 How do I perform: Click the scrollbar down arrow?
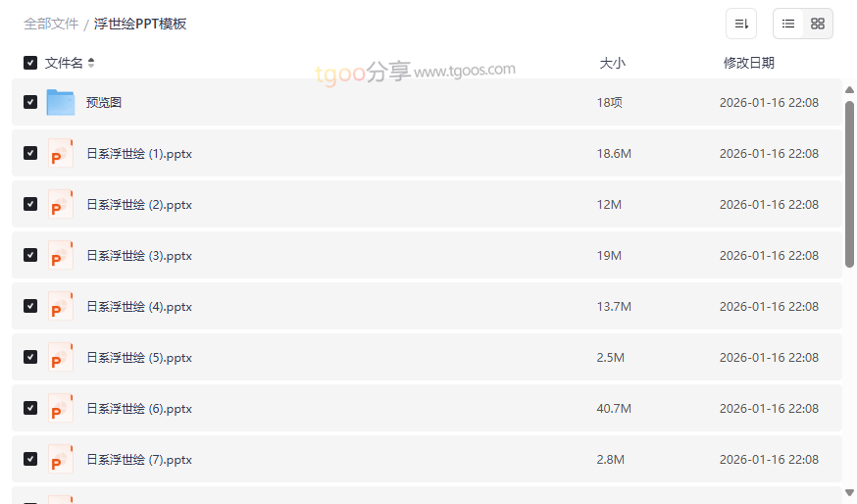(849, 492)
